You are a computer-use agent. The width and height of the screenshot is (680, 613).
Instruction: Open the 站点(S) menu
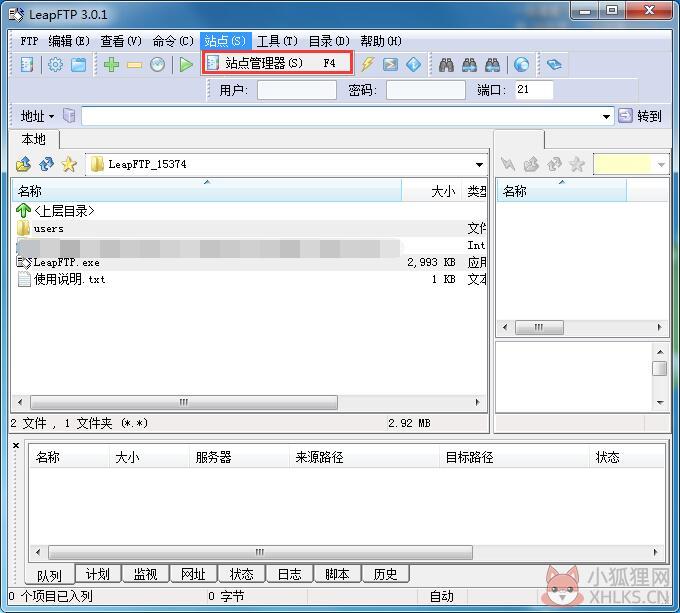(x=226, y=41)
